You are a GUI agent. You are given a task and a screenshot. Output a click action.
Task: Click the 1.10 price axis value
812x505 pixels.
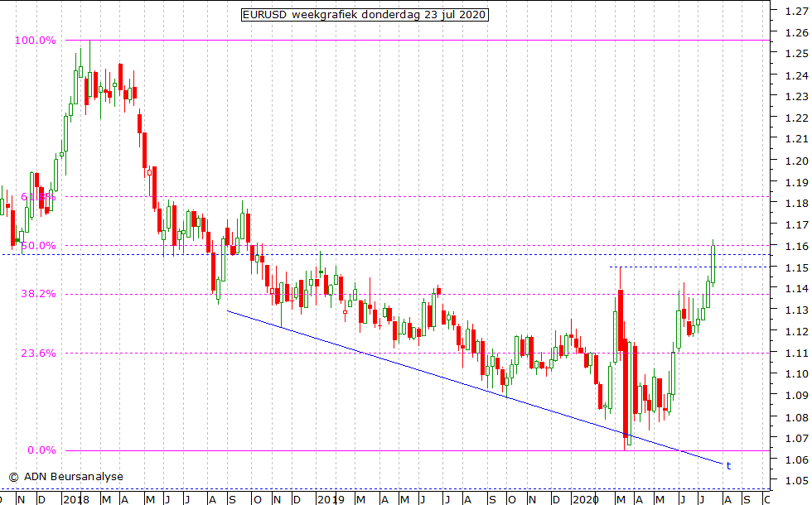pos(796,374)
